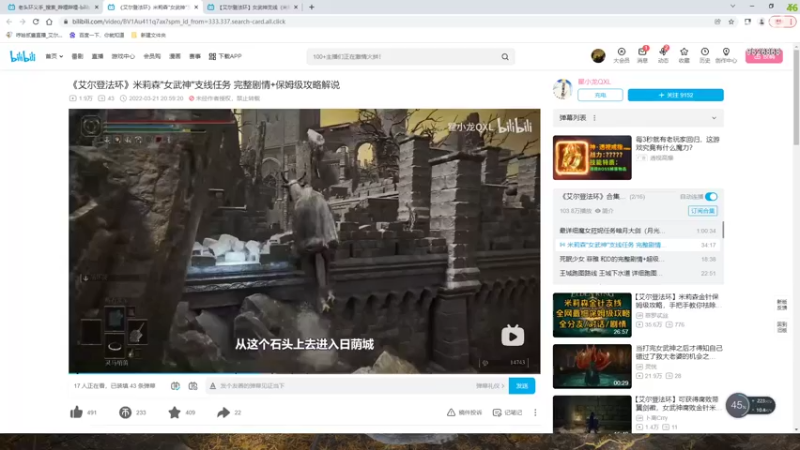This screenshot has width=800, height=450.
Task: Open the more-options dots beside 记笔记
Action: [535, 412]
